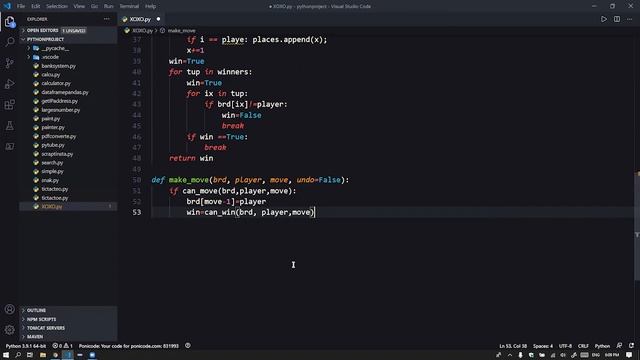
Task: Open Windows Start menu
Action: point(6,355)
